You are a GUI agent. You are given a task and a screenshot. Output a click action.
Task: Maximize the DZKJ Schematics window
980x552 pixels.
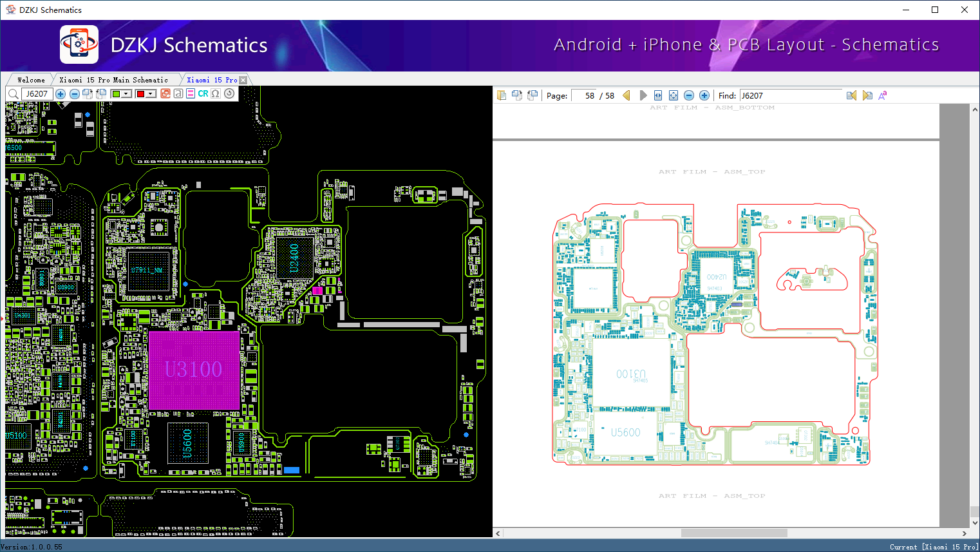click(935, 10)
